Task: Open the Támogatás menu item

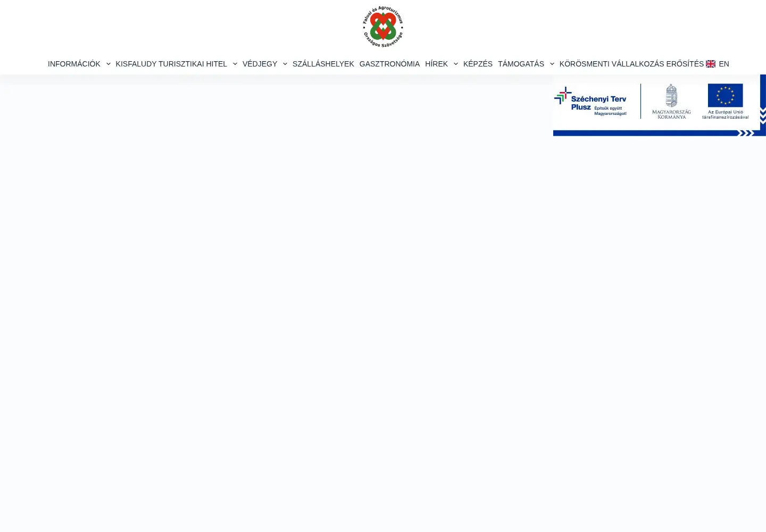Action: pos(521,64)
